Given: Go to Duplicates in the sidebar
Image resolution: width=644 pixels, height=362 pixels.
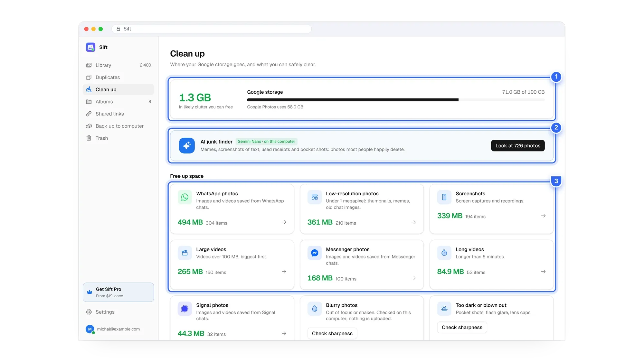Looking at the screenshot, I should click(118, 77).
